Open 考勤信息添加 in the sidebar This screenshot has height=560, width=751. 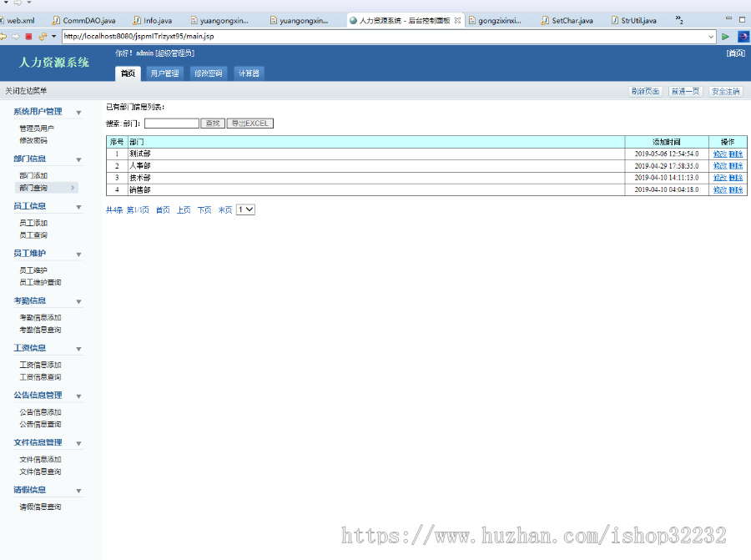40,318
